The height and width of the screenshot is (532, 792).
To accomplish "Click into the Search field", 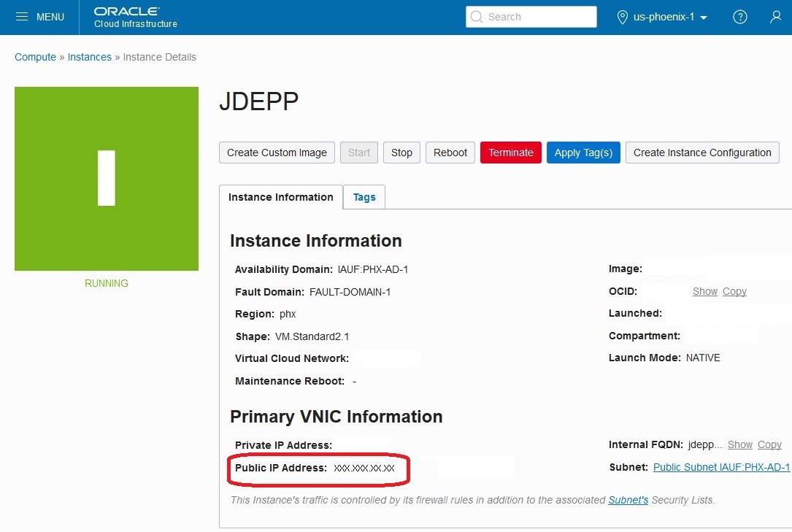I will (531, 17).
